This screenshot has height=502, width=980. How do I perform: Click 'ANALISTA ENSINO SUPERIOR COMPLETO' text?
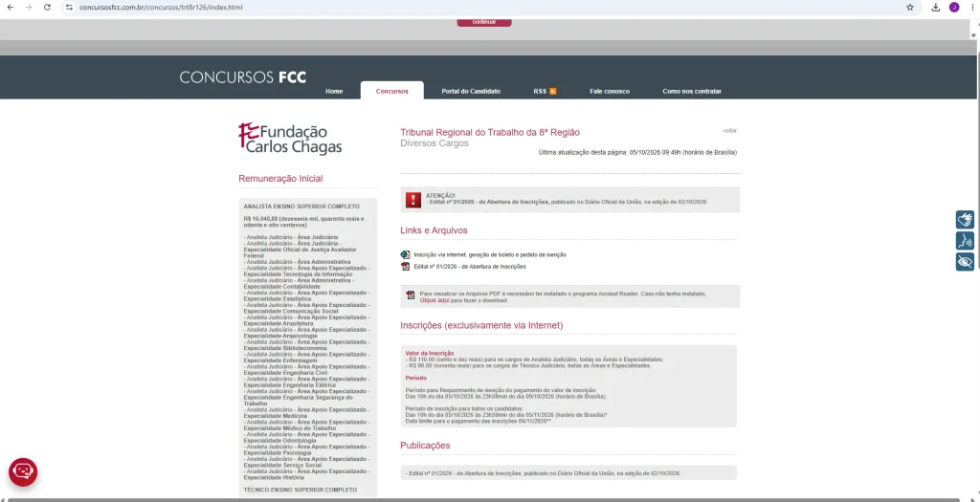click(x=301, y=206)
